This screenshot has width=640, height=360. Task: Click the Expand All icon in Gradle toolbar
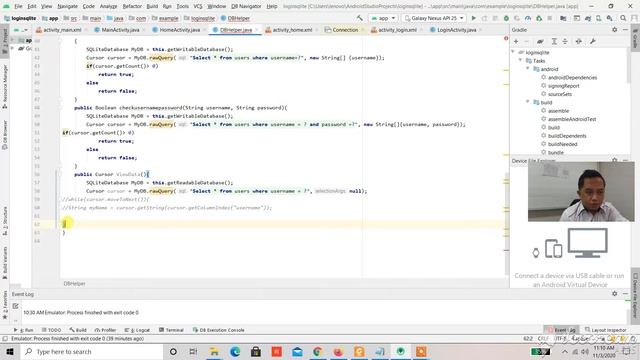click(554, 41)
